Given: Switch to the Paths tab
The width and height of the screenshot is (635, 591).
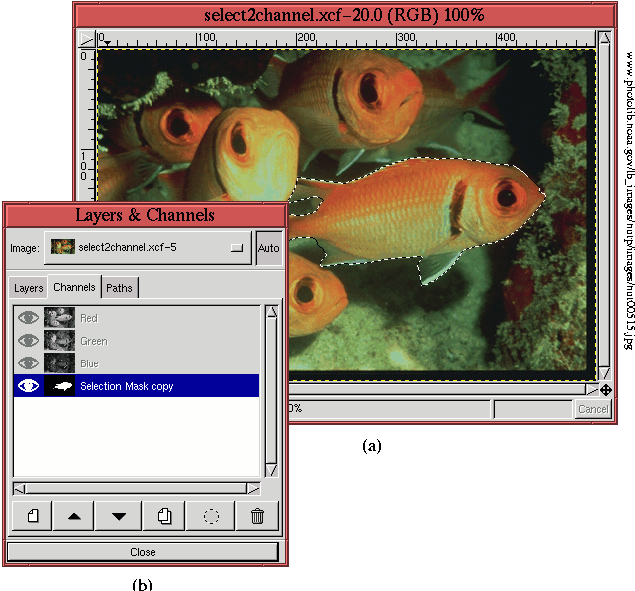Looking at the screenshot, I should click(x=119, y=288).
